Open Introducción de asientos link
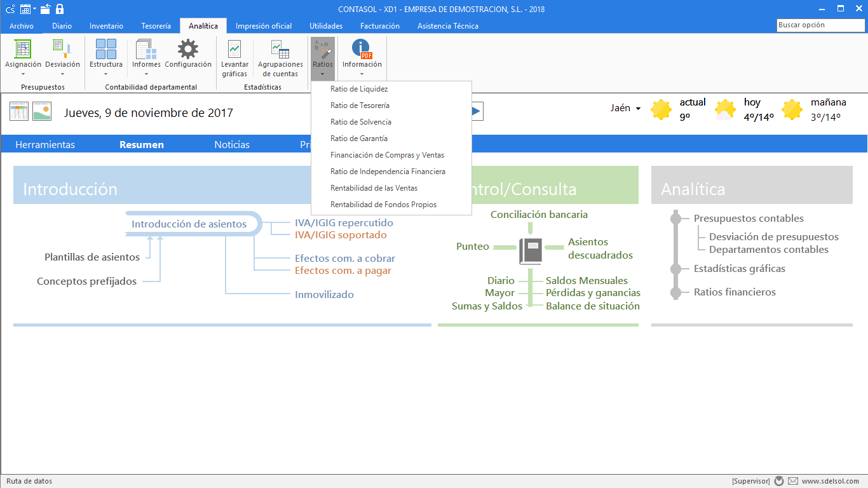Screen dimensions: 868x488 pyautogui.click(x=189, y=224)
